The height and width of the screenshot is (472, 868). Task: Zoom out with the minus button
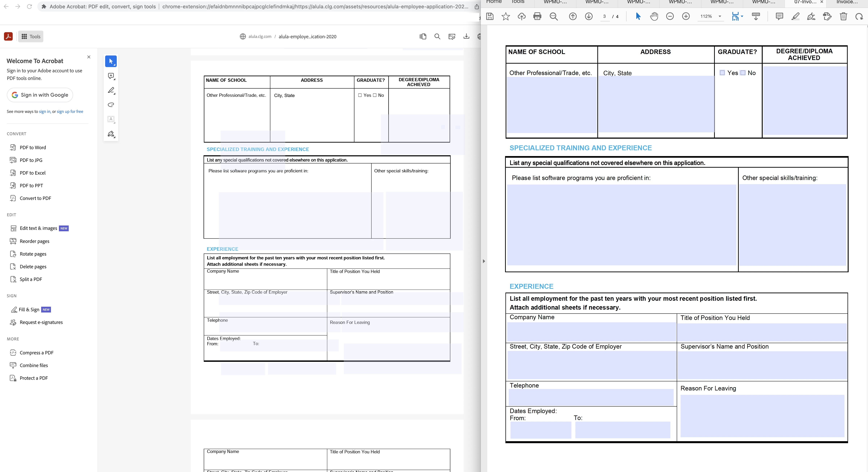coord(670,16)
